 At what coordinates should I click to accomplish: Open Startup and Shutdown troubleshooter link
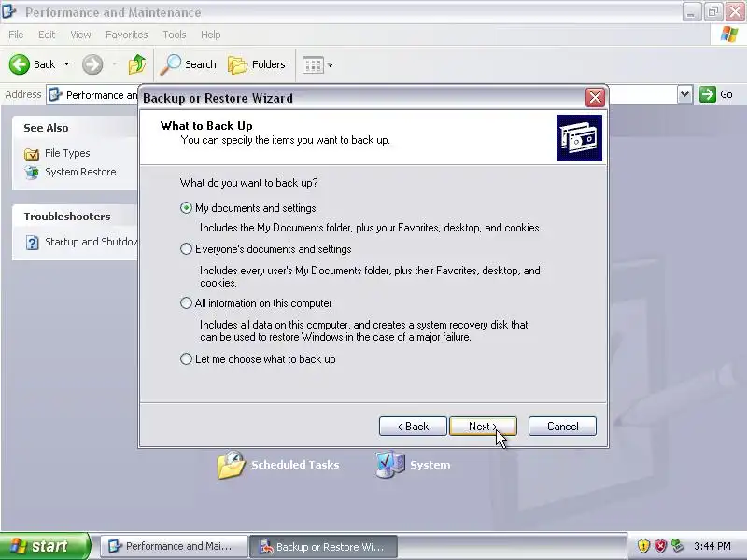pos(91,242)
